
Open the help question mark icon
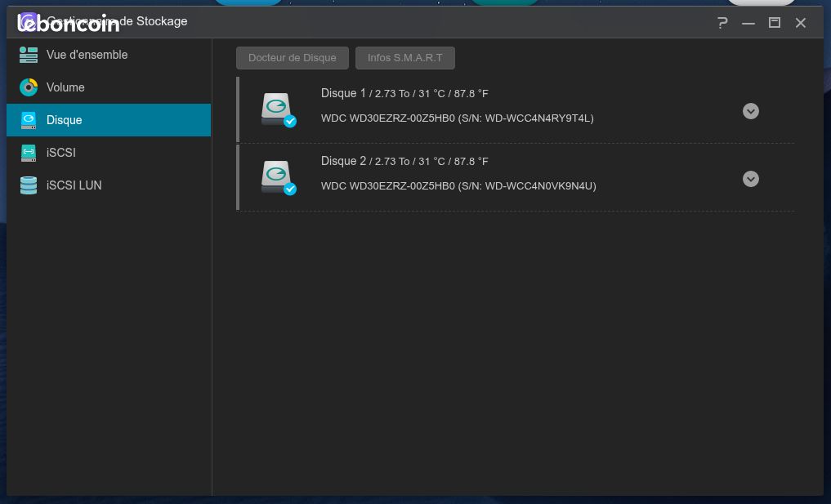(722, 23)
